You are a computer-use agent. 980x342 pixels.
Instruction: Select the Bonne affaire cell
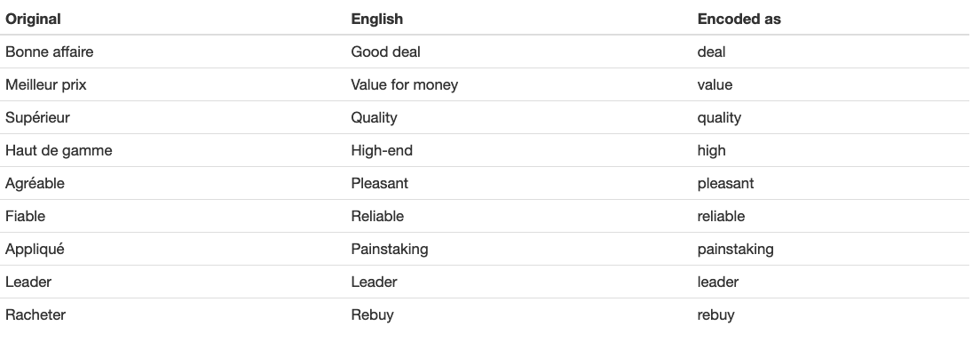point(50,52)
